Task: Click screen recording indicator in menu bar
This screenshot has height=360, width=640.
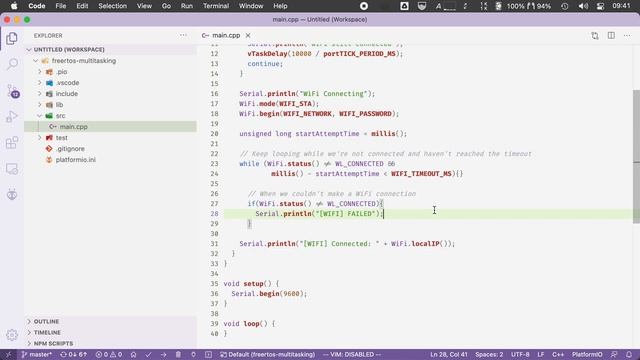Action: pyautogui.click(x=364, y=6)
